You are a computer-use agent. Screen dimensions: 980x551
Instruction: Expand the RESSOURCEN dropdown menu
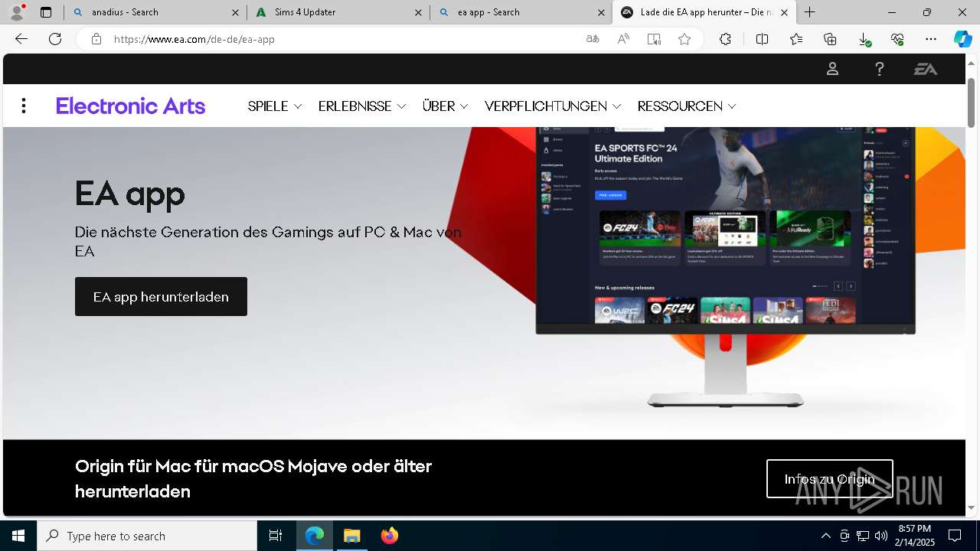point(687,106)
